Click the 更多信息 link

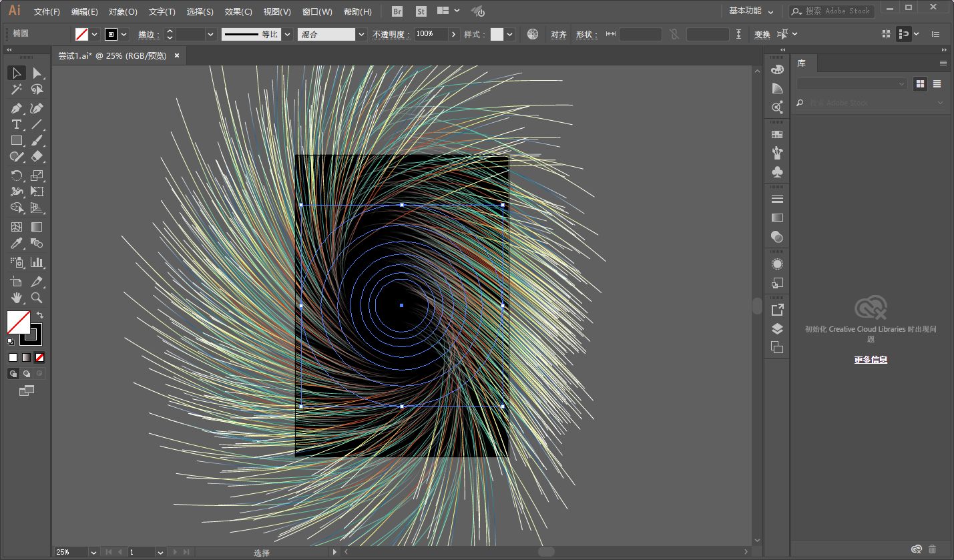coord(871,360)
